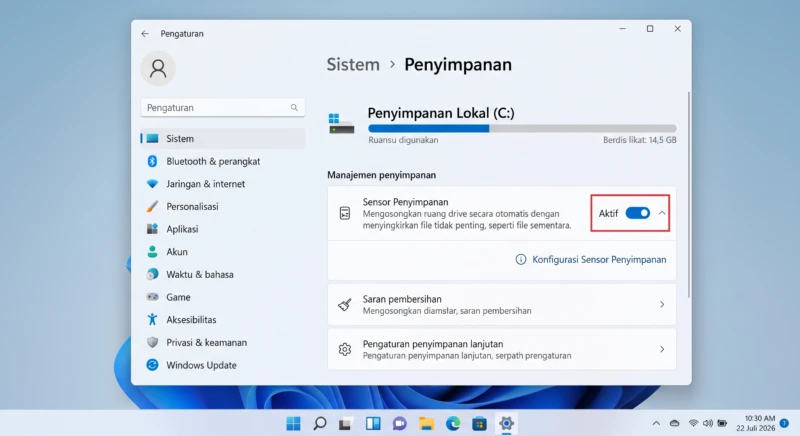Select Sistem in the sidebar

(223, 139)
